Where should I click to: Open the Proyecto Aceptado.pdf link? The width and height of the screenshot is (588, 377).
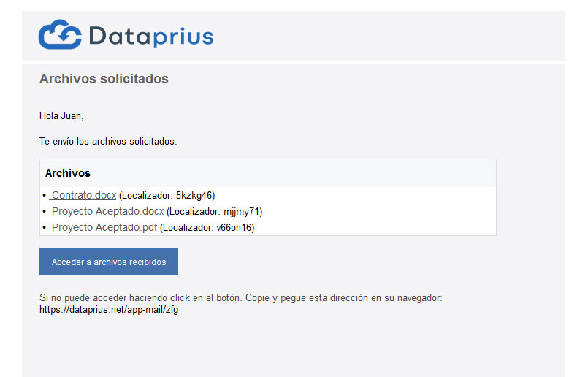coord(103,228)
